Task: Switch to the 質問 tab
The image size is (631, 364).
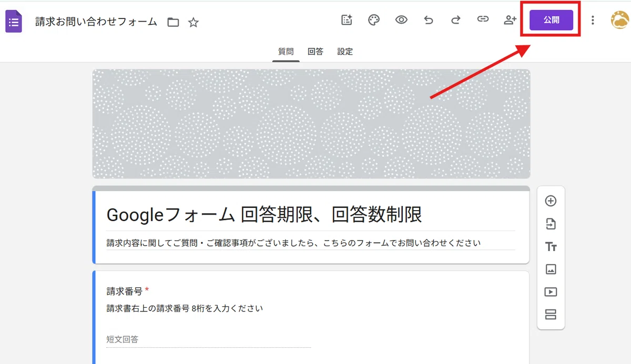Action: tap(286, 51)
